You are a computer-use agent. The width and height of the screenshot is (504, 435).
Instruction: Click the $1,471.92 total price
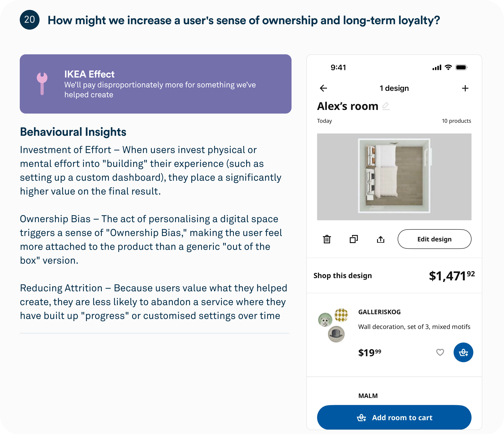(451, 276)
